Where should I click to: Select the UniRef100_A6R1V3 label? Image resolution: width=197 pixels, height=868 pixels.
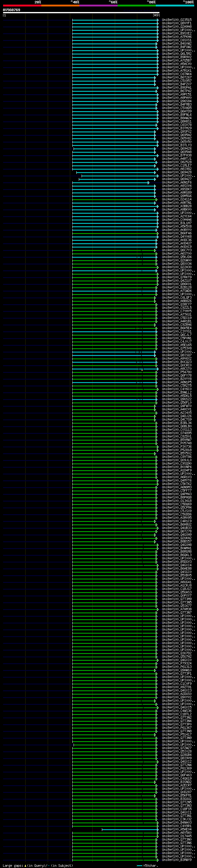point(176,477)
